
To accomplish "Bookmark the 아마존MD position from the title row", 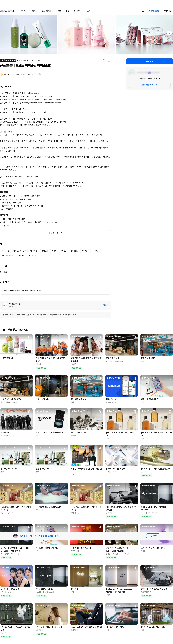I will 99,60.
